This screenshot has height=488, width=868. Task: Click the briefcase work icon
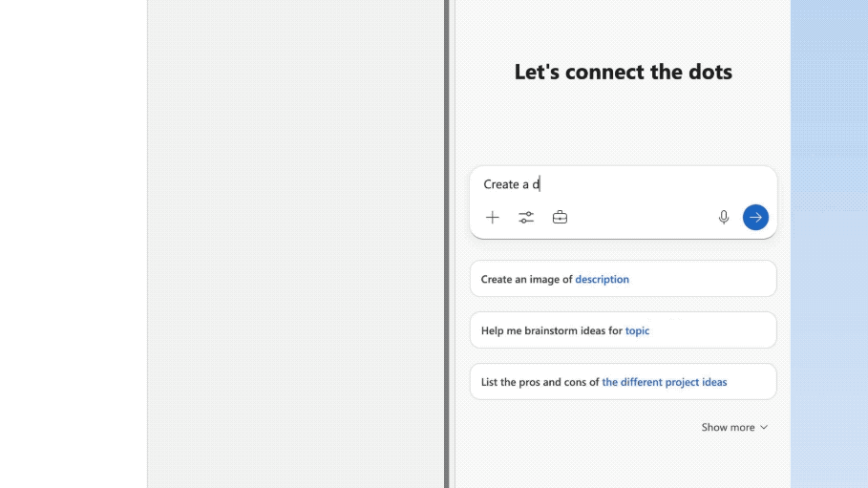(x=560, y=217)
